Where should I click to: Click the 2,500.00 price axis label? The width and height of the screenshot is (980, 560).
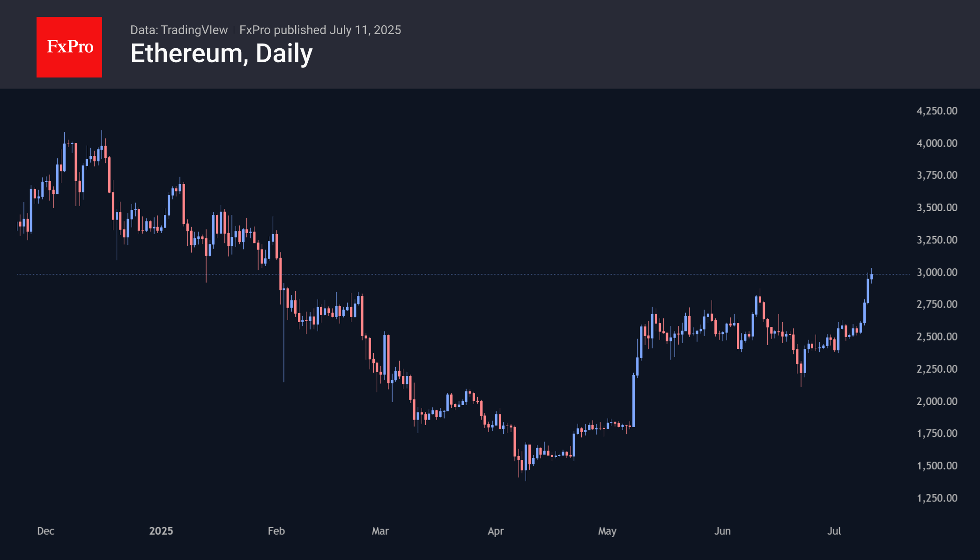[936, 337]
